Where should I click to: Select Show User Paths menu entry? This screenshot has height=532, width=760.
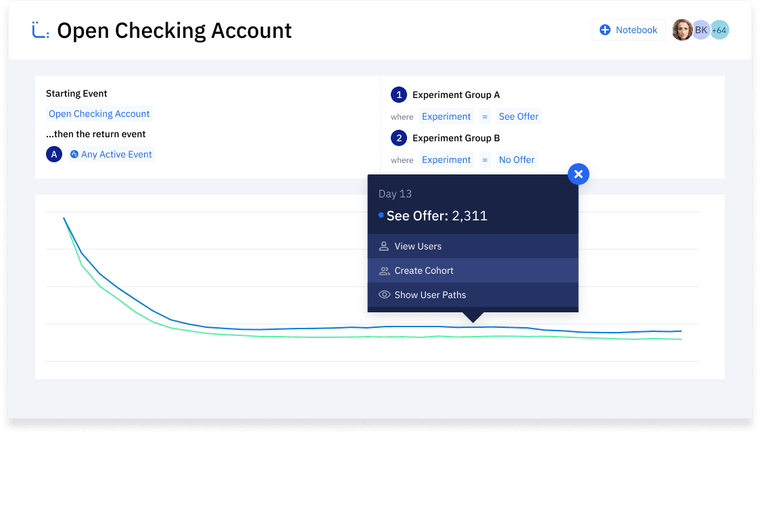pos(430,295)
